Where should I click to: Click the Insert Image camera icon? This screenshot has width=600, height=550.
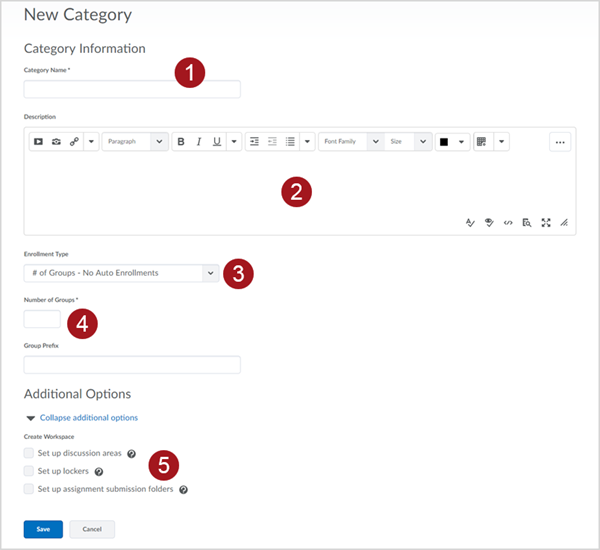56,142
